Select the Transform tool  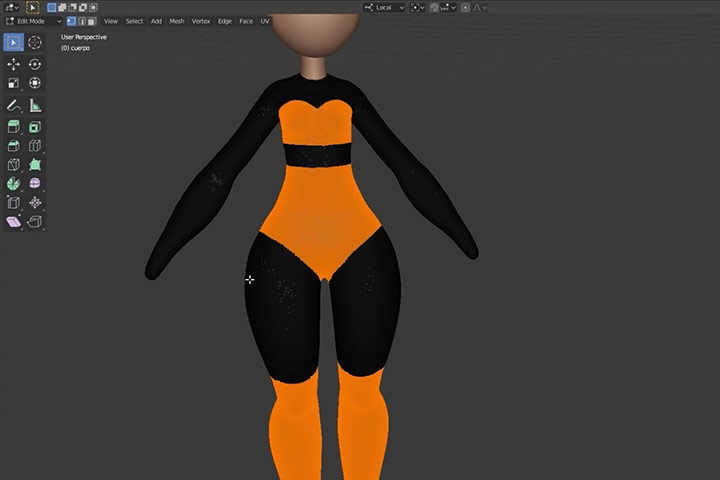35,83
